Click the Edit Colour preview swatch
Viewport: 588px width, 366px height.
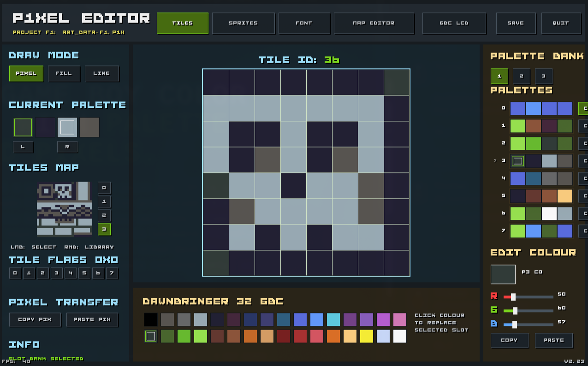tap(503, 274)
